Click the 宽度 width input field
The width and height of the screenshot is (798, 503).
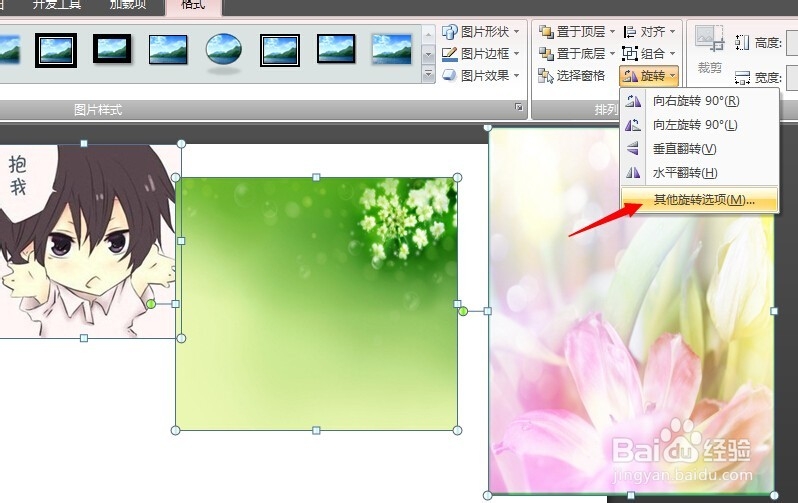792,78
